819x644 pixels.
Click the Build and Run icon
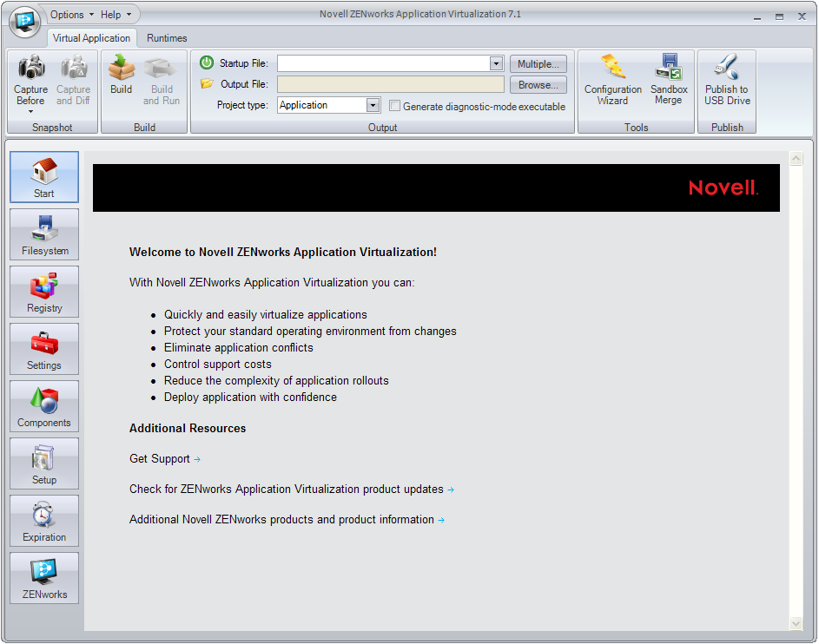pos(162,68)
